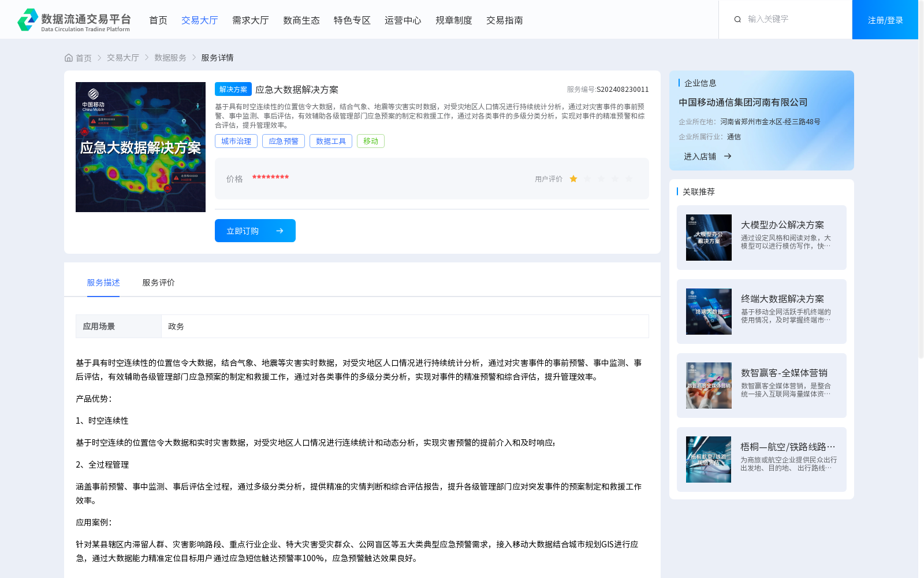Open the 大模型办公解决方案 thumbnail
The height and width of the screenshot is (578, 924).
[709, 238]
